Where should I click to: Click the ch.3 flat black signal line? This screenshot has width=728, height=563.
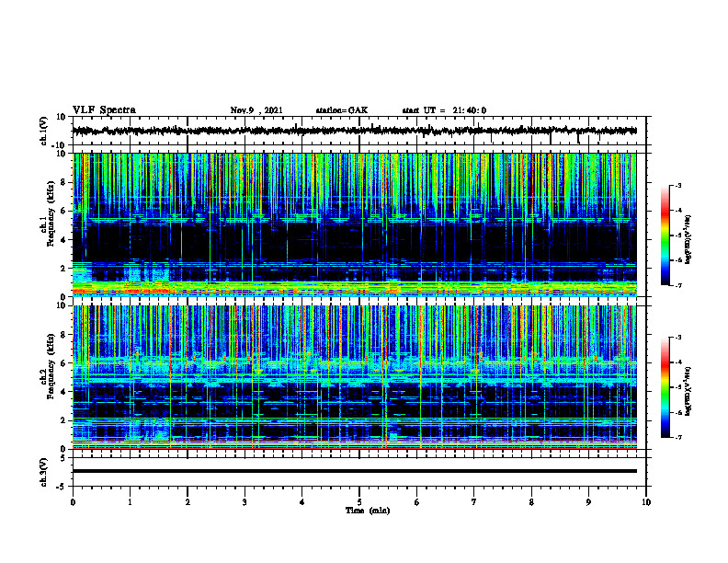(x=354, y=471)
